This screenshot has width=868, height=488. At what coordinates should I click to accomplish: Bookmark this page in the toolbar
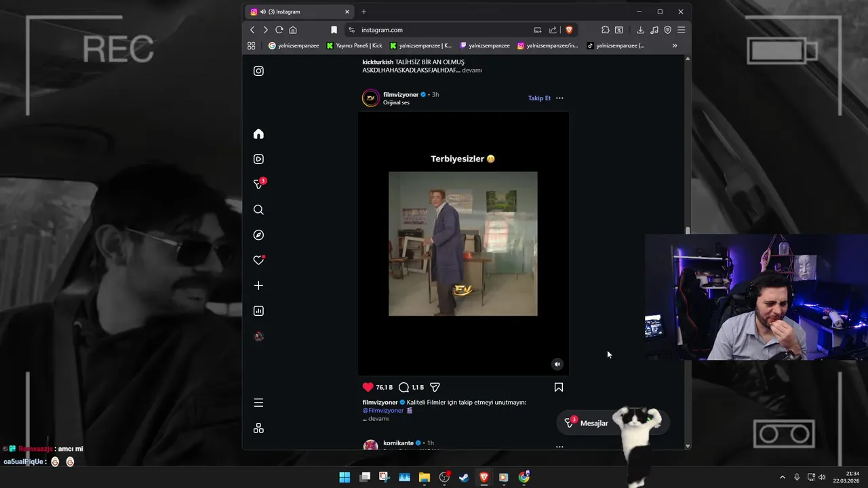point(334,30)
